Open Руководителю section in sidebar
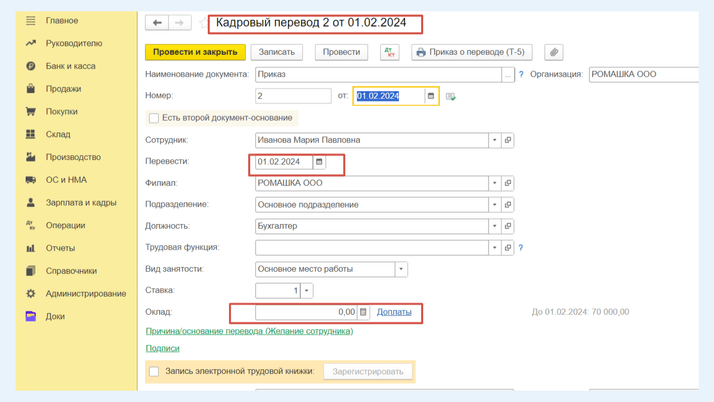Screen dimensions: 714x402 click(x=73, y=43)
